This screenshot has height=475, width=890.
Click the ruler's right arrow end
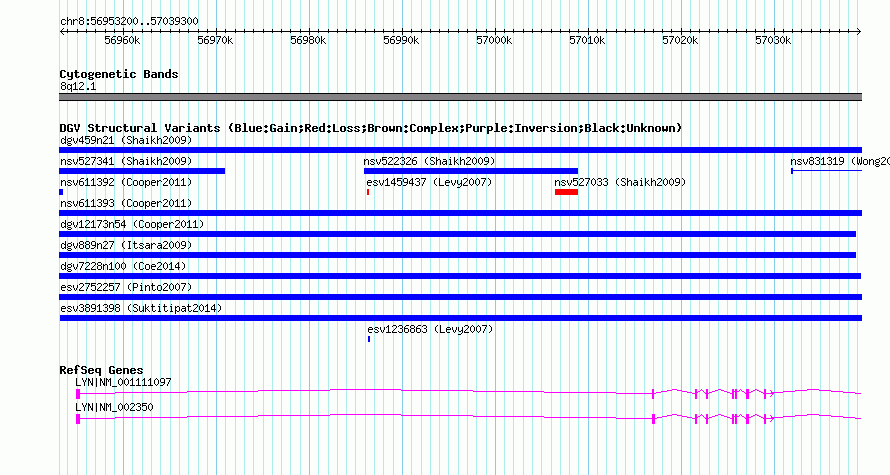859,32
